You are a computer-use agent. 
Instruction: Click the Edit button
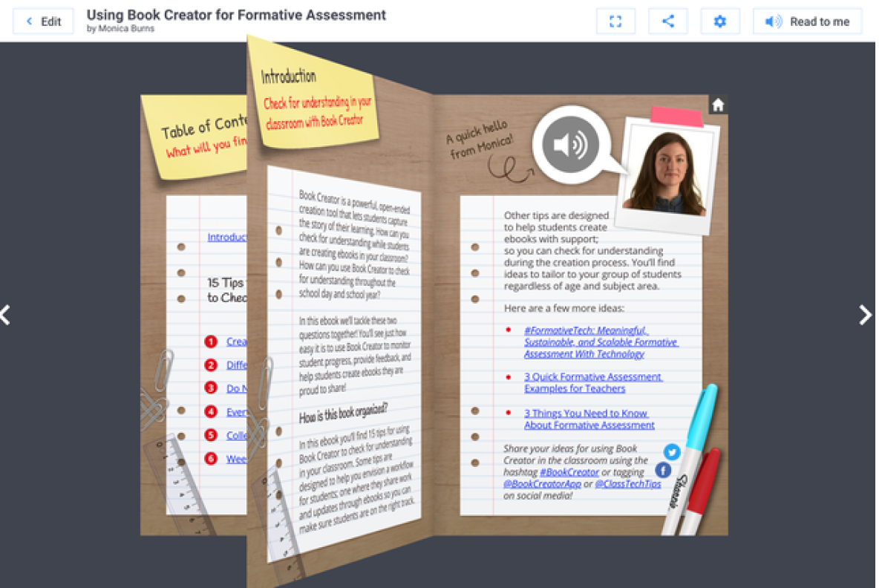[x=43, y=21]
